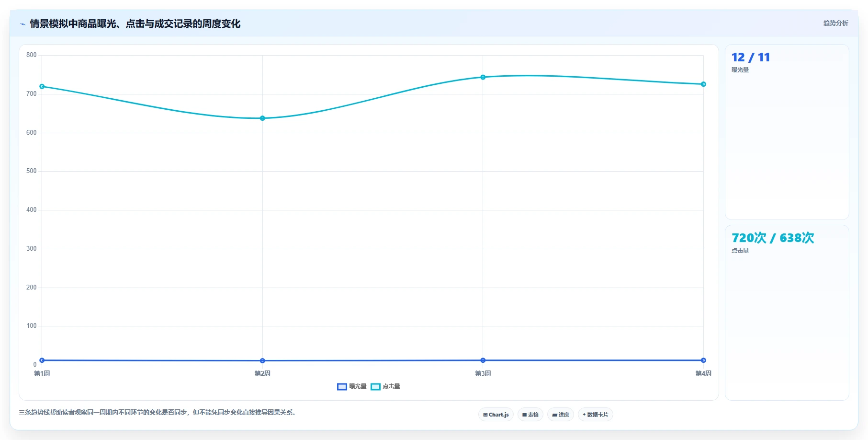Screen dimensions: 868x440
Task: Toggle the 点击量 legend color box
Action: (375, 387)
